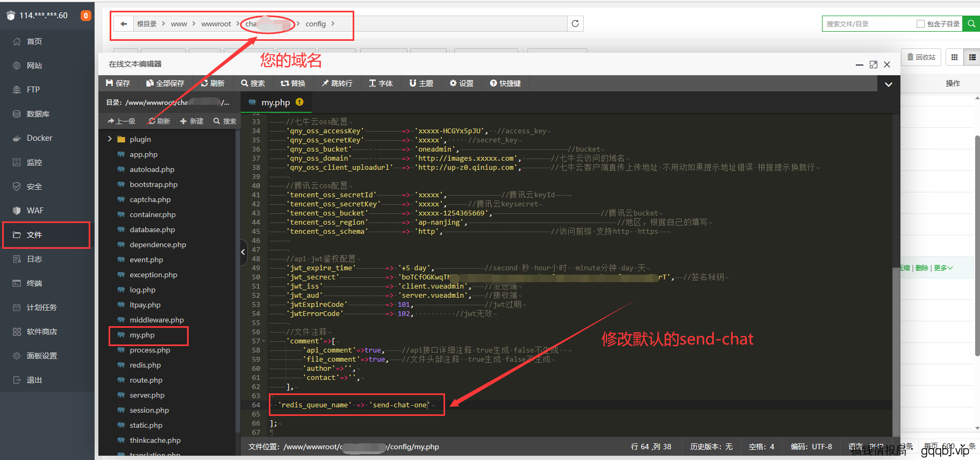Toggle the include subdirectories checkbox
Screen dimensions: 980x460
click(920, 24)
